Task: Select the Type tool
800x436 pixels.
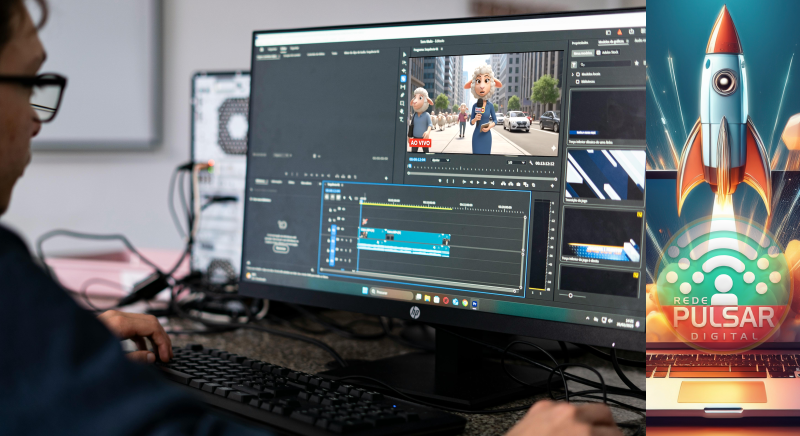Action: point(402,119)
